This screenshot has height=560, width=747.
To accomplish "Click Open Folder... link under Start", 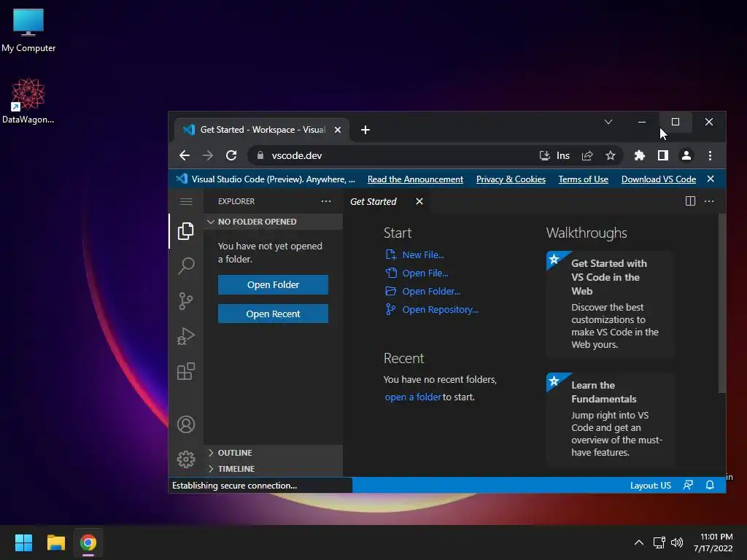I will tap(422, 292).
